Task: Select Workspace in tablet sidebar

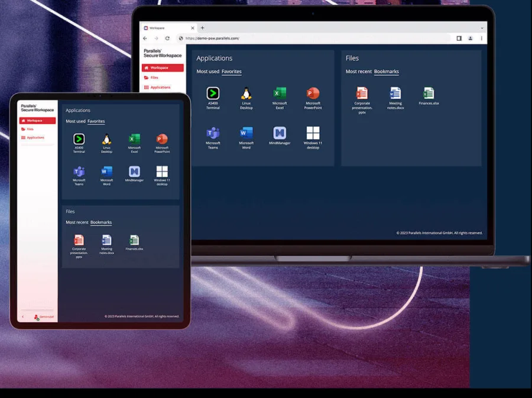Action: point(37,121)
